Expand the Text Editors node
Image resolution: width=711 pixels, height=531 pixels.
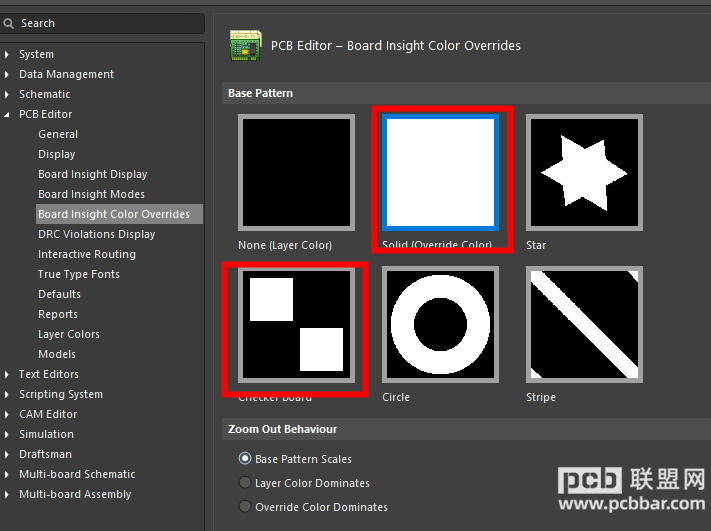6,375
